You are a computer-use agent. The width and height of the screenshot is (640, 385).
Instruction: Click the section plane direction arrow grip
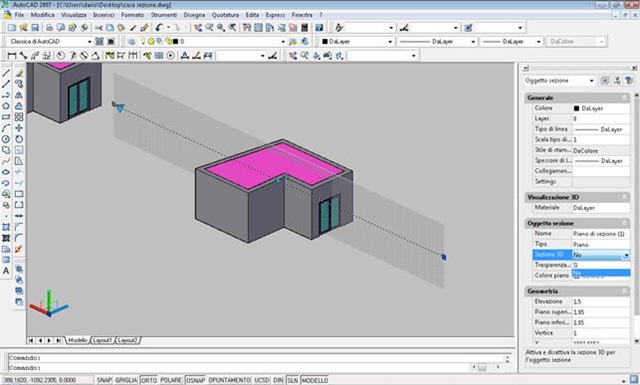click(x=120, y=108)
